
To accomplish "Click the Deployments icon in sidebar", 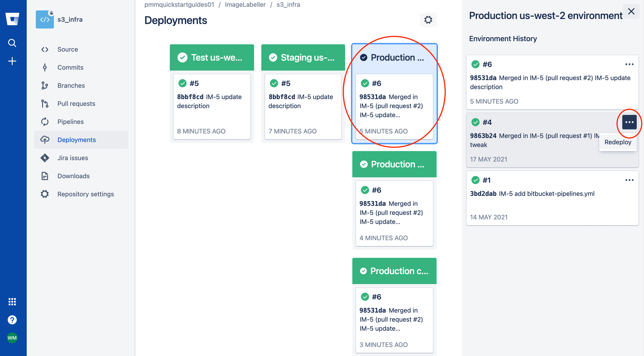I will [44, 139].
